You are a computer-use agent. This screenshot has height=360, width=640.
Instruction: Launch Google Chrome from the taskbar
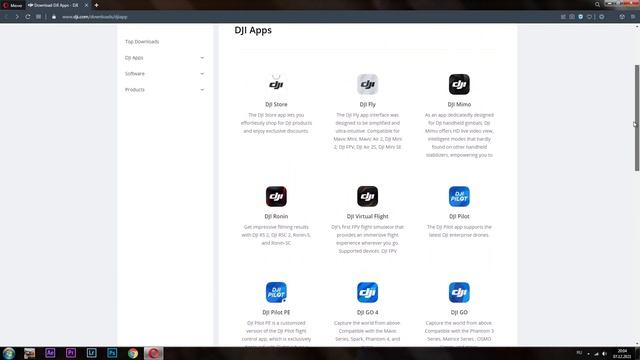coord(133,353)
